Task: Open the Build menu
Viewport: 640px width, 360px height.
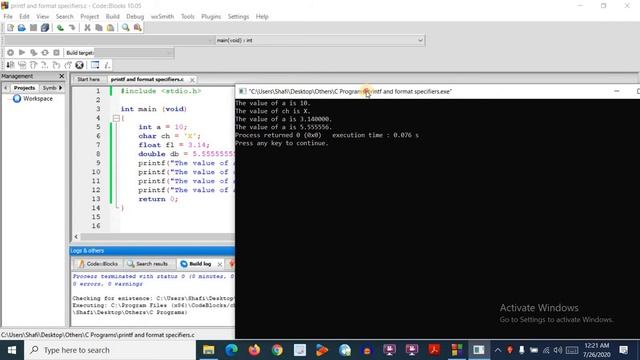Action: (x=113, y=17)
